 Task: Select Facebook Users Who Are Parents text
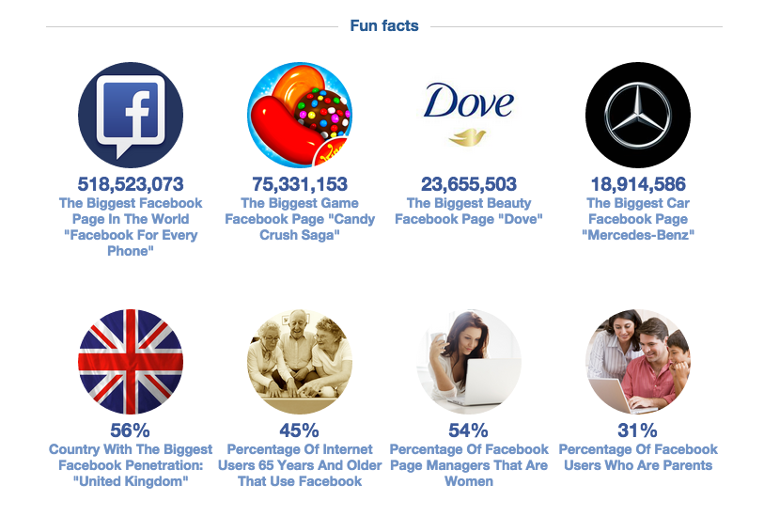click(638, 458)
